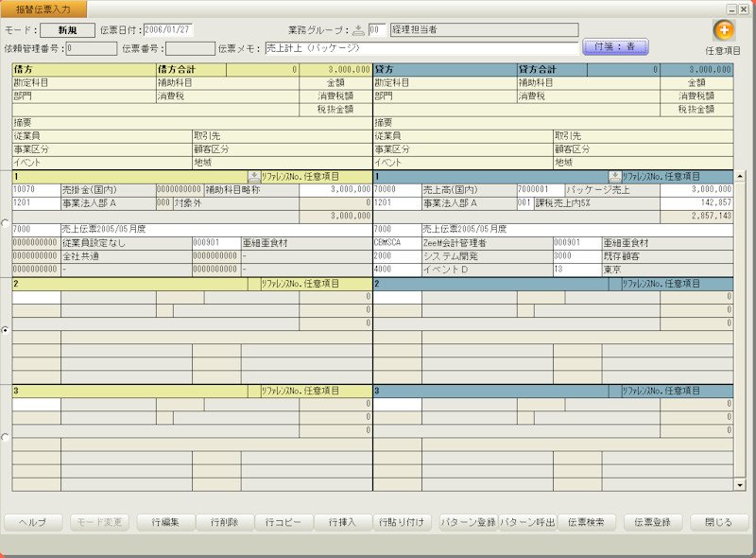Screen dimensions: 756x558
Task: Select radio button for entry row 2
Action: (x=5, y=330)
